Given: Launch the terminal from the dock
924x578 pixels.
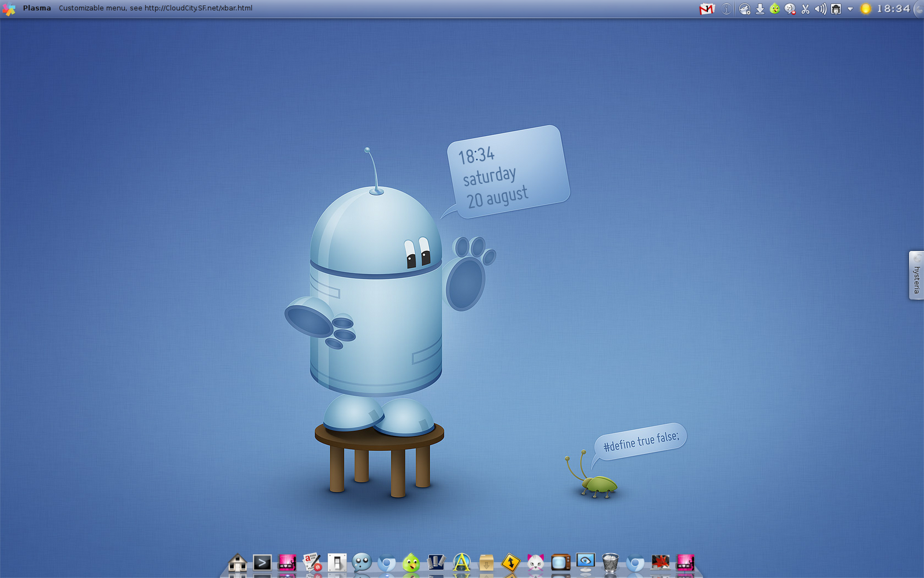Looking at the screenshot, I should pos(263,562).
